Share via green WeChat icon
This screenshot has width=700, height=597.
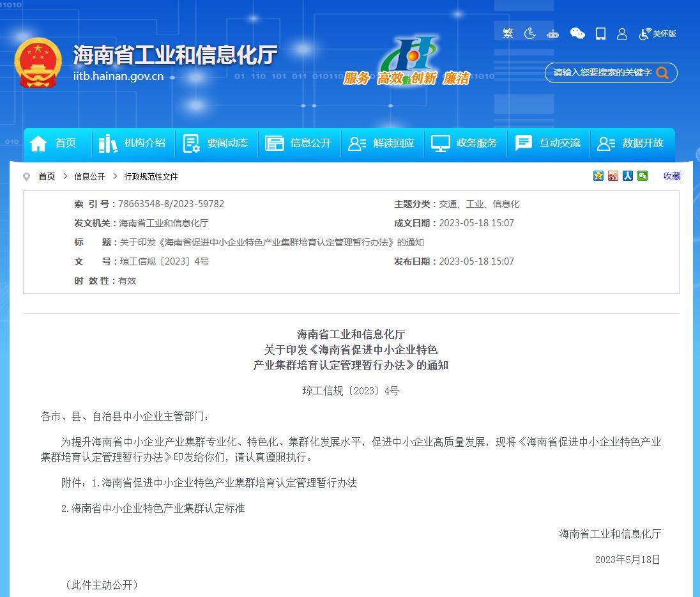pyautogui.click(x=643, y=176)
